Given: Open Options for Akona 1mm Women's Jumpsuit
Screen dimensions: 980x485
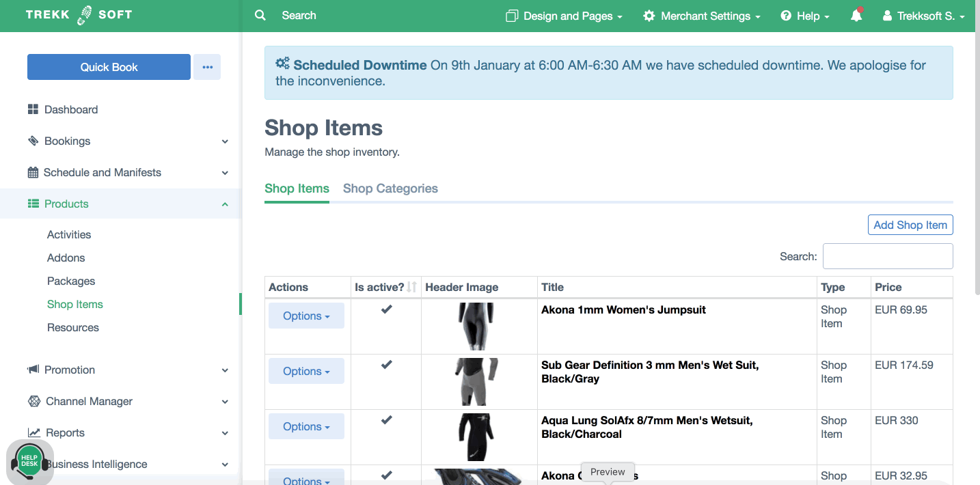Looking at the screenshot, I should pos(306,316).
